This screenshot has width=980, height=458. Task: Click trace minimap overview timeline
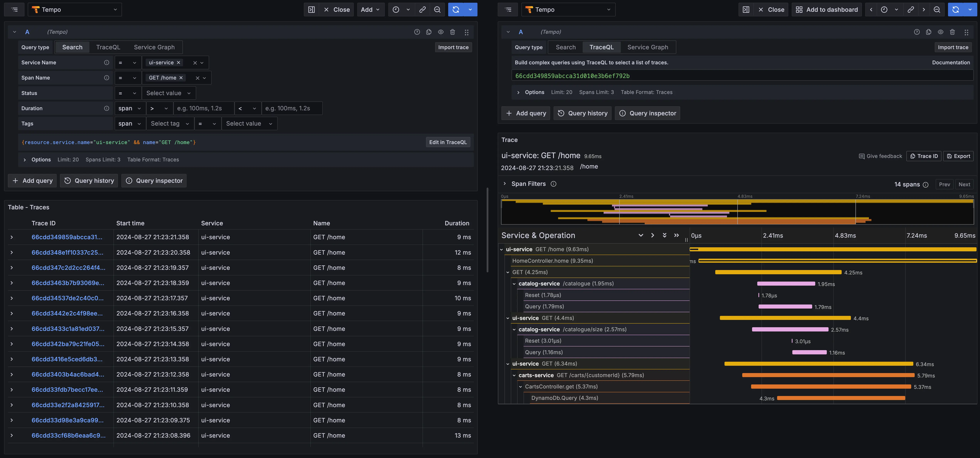[x=737, y=212]
